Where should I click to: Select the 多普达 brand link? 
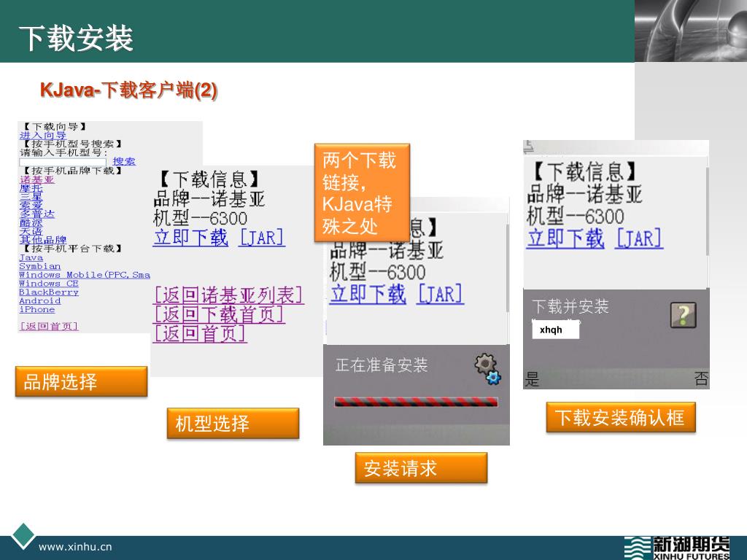tap(36, 214)
